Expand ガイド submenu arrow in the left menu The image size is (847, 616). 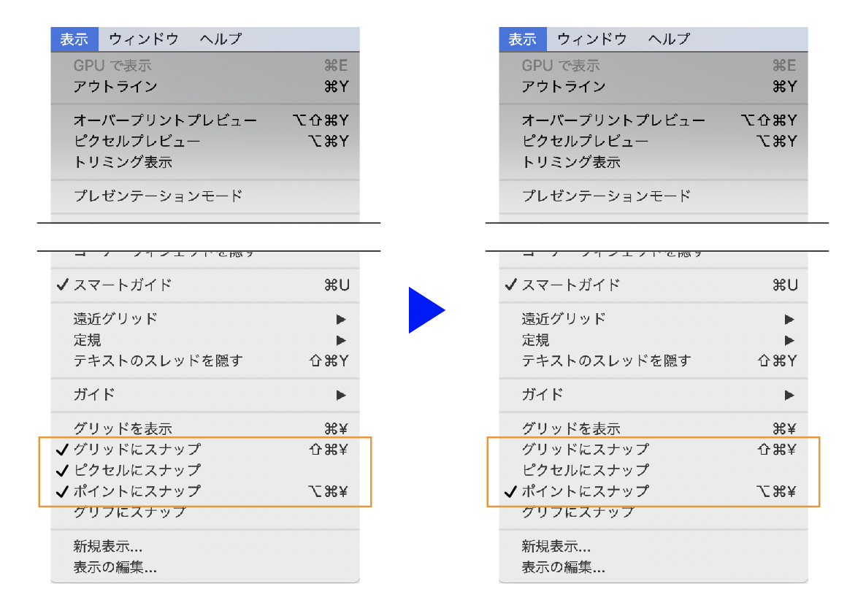coord(341,395)
